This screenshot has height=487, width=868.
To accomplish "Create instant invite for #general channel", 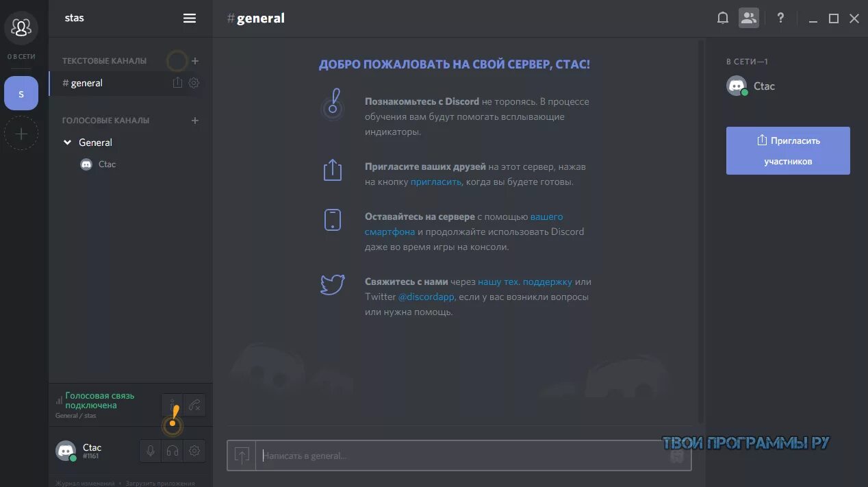I will pos(177,83).
